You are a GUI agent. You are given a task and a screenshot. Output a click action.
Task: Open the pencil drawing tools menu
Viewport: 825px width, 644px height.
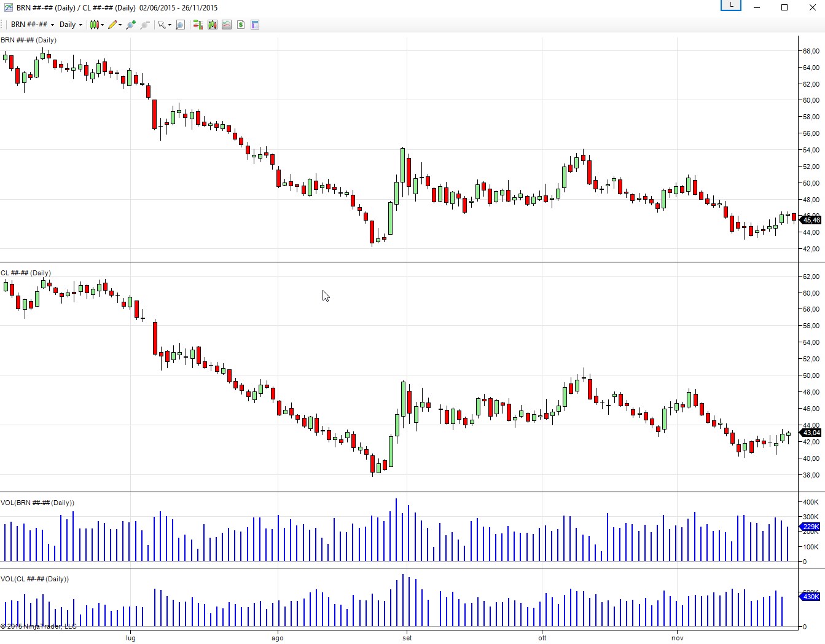[x=115, y=25]
